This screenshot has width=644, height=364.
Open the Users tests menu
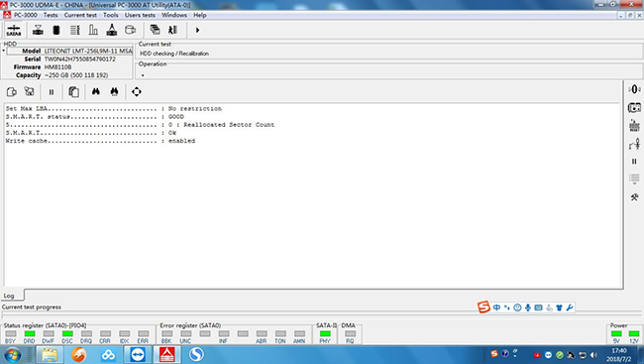pos(140,15)
